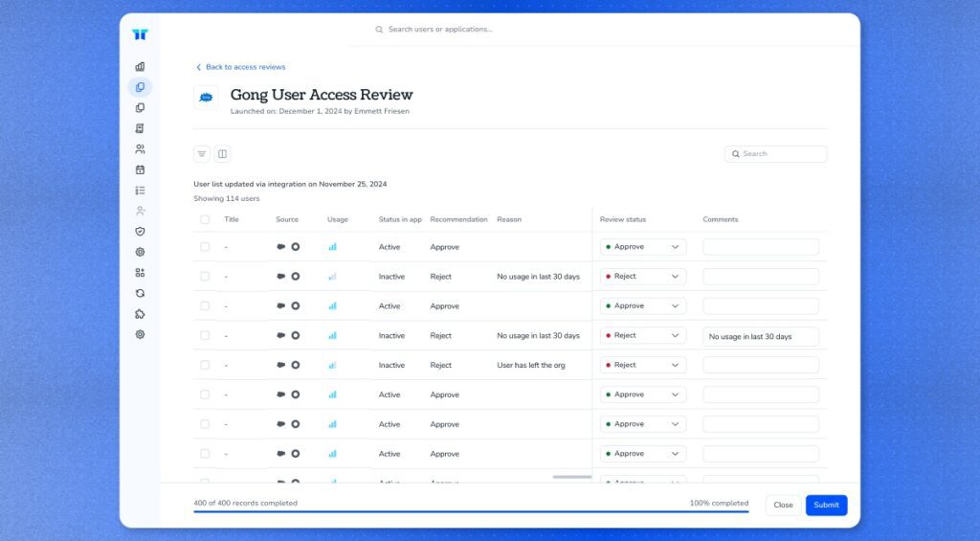
Task: Click the magnifier icon in top search bar
Action: (x=379, y=30)
